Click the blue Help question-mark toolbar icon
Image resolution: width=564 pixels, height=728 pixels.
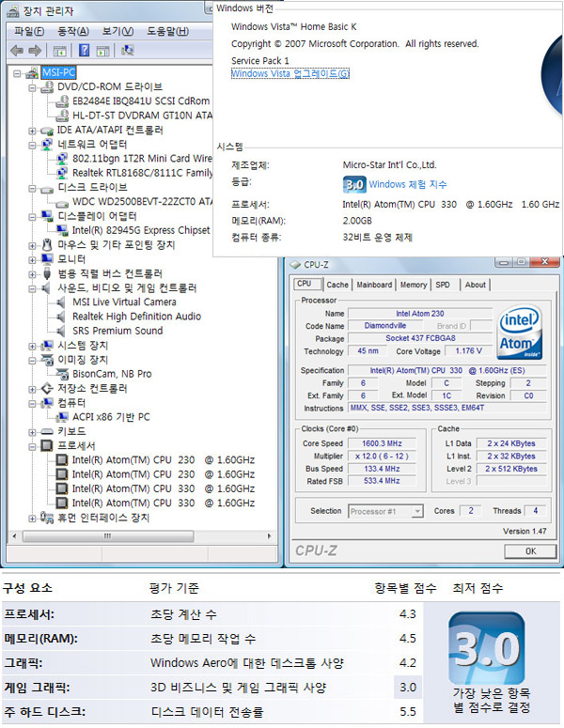coord(84,50)
